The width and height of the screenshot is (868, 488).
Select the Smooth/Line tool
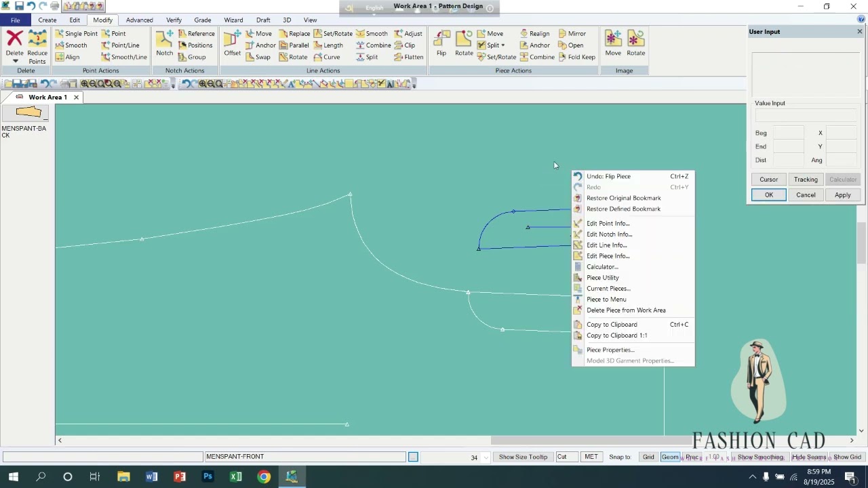pyautogui.click(x=124, y=57)
